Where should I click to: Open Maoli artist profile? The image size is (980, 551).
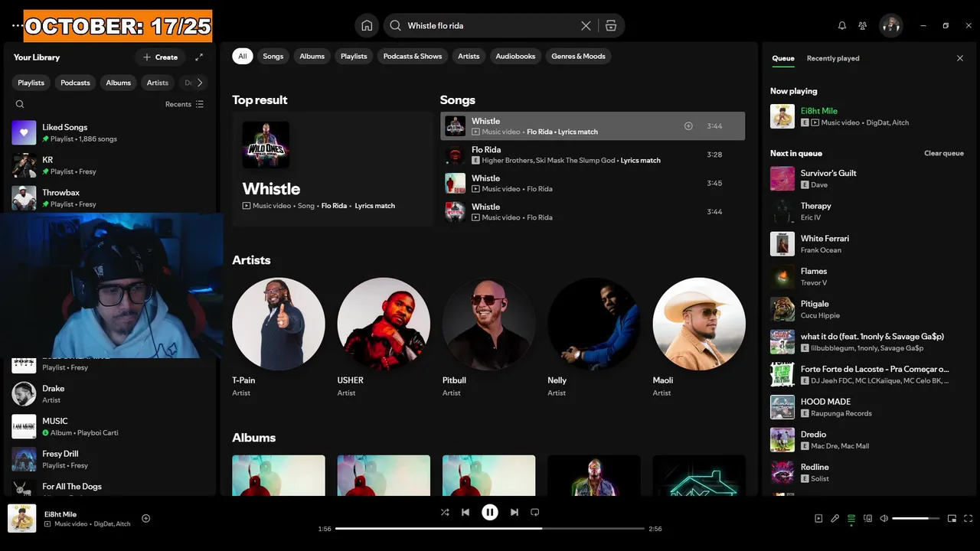(x=699, y=337)
